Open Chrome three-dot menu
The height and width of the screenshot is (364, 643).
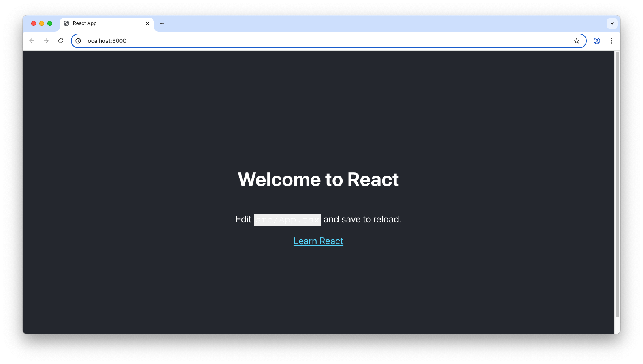pos(611,41)
